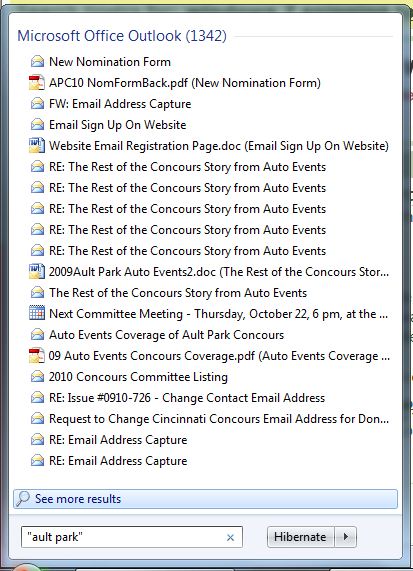Open 'RE: Issue #0910-726 - Change Contact Email Address'

click(x=187, y=398)
